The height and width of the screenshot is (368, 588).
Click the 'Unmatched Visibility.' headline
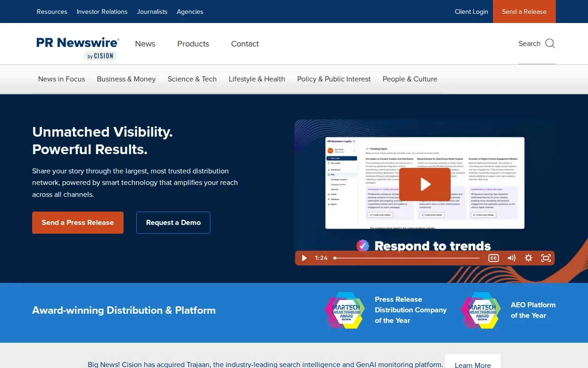tap(102, 132)
